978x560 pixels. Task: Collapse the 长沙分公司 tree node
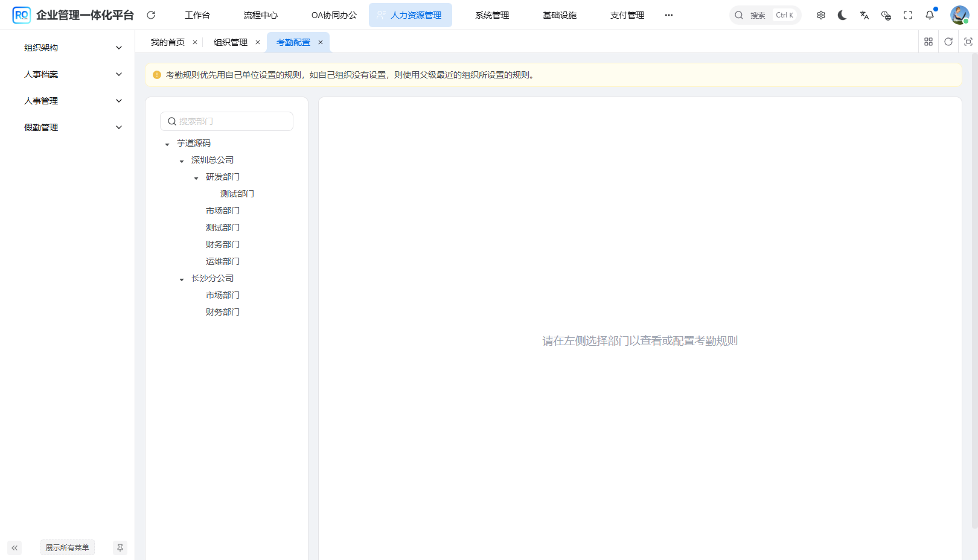(181, 279)
